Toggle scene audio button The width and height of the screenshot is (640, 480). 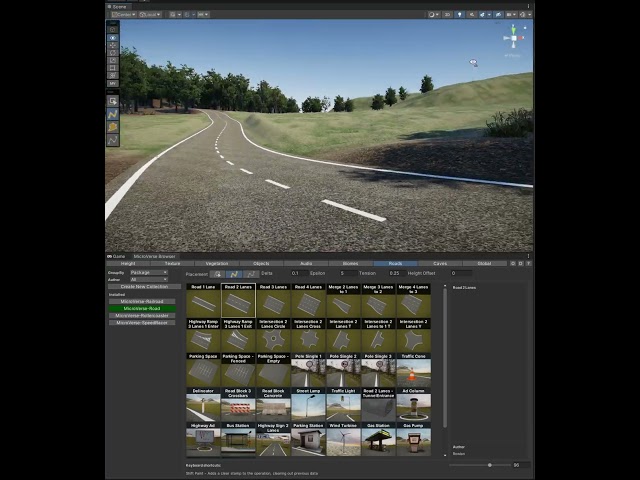472,14
